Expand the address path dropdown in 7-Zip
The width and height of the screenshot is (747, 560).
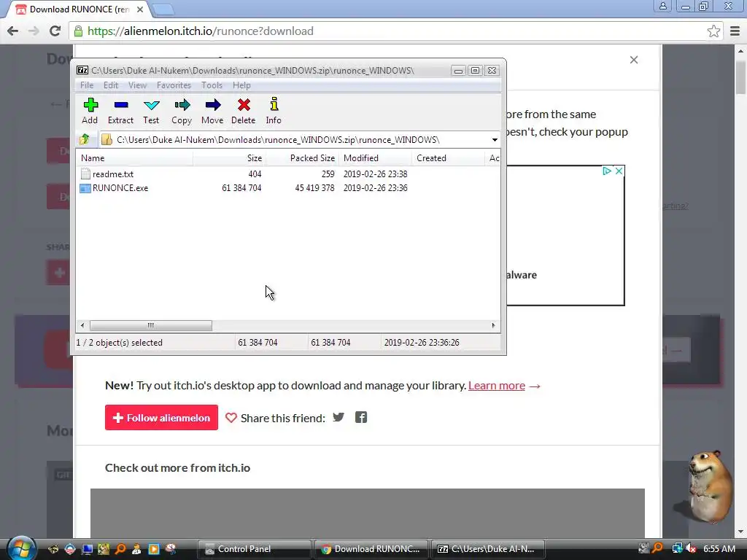click(495, 139)
